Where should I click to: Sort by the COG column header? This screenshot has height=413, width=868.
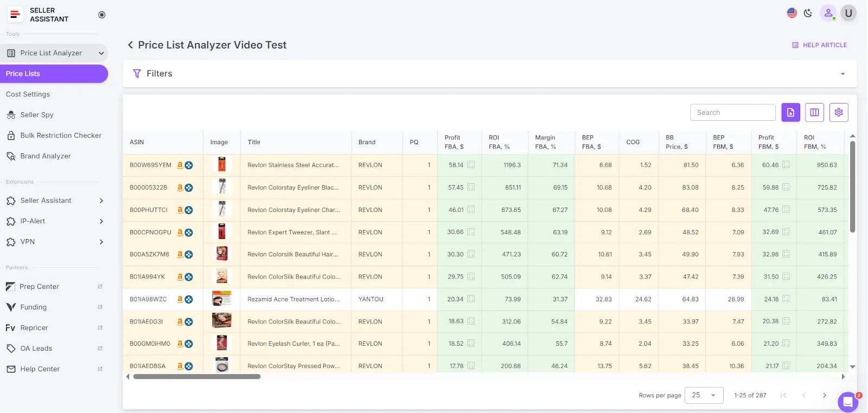[633, 142]
